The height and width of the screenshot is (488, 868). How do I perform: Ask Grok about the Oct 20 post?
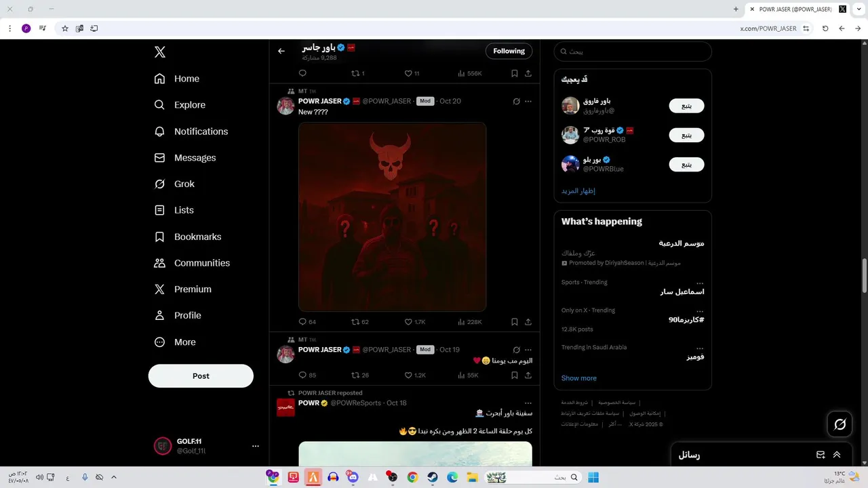pyautogui.click(x=516, y=101)
